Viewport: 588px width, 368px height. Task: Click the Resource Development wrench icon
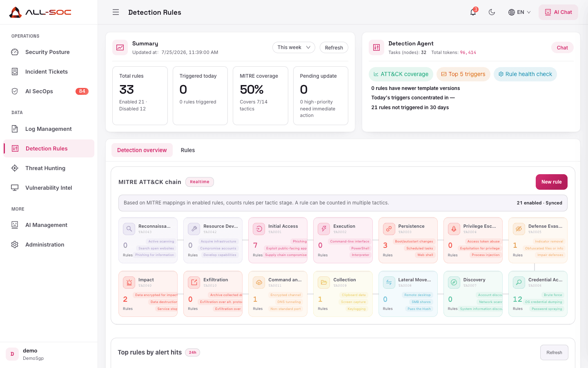(x=194, y=229)
